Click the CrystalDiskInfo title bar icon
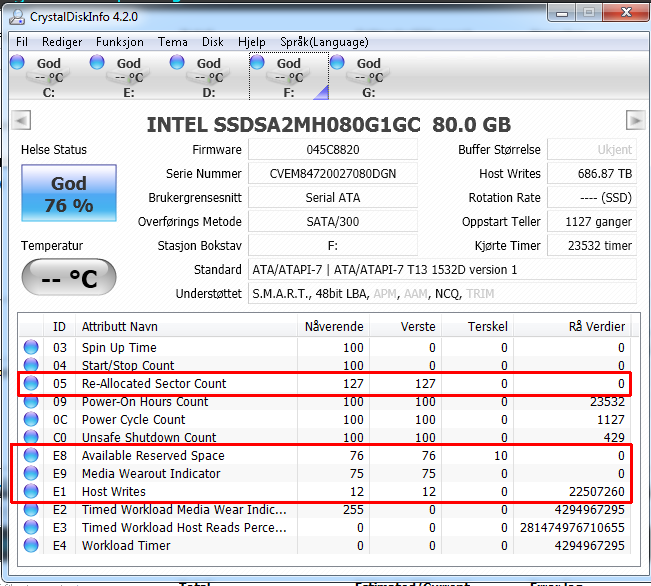Viewport: 651px width, 586px height. click(17, 17)
